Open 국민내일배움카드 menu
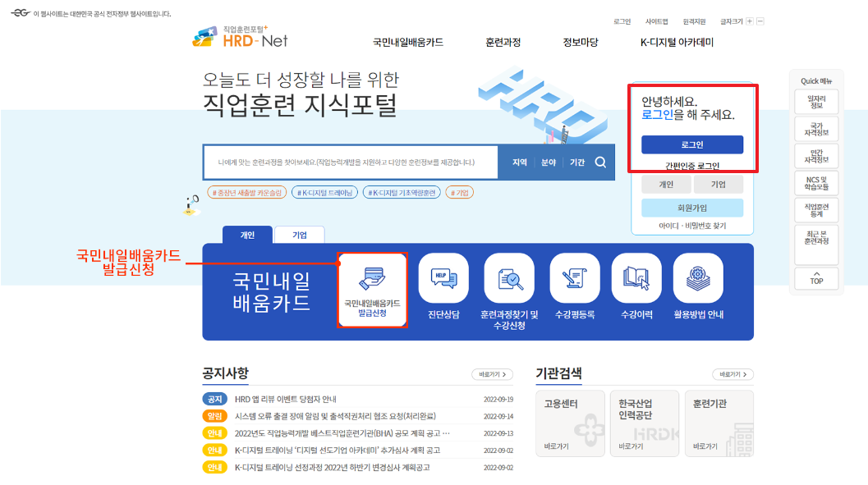 pos(408,42)
